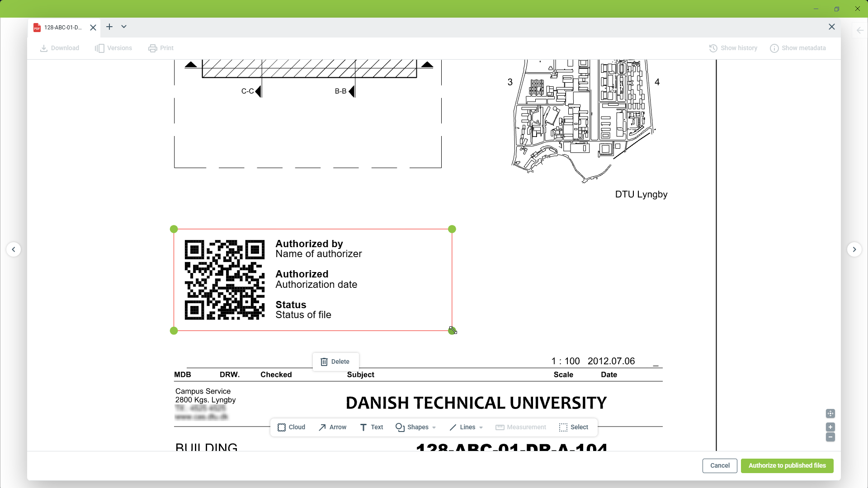Delete the selected QR stamp
The width and height of the screenshot is (868, 488).
pos(335,361)
